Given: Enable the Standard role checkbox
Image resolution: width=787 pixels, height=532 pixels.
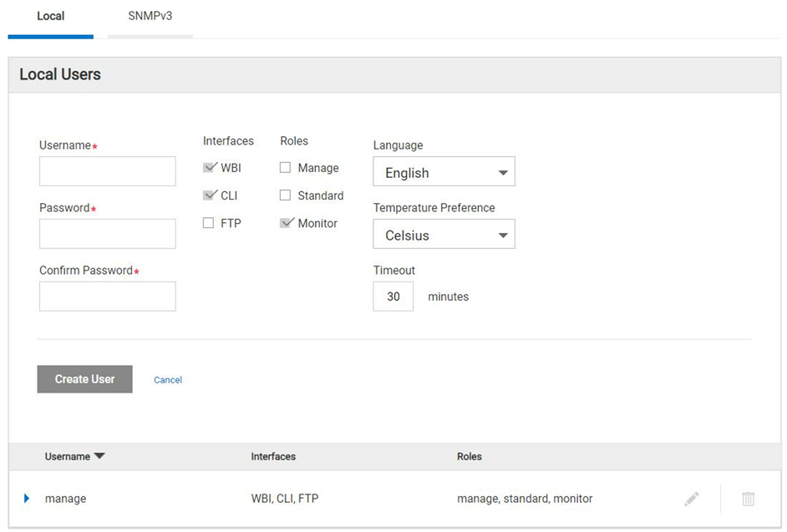Looking at the screenshot, I should point(284,195).
